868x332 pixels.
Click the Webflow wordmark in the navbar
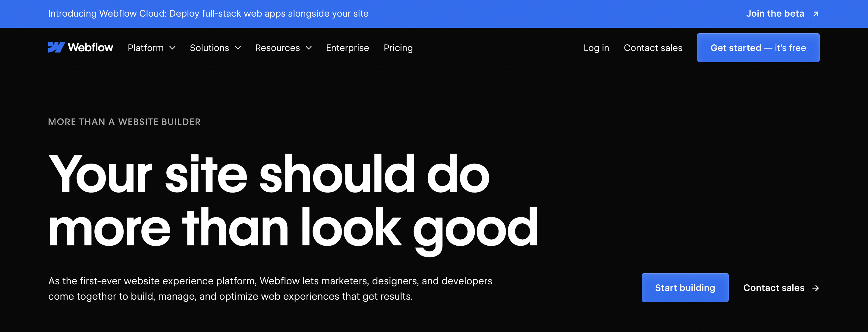click(90, 48)
